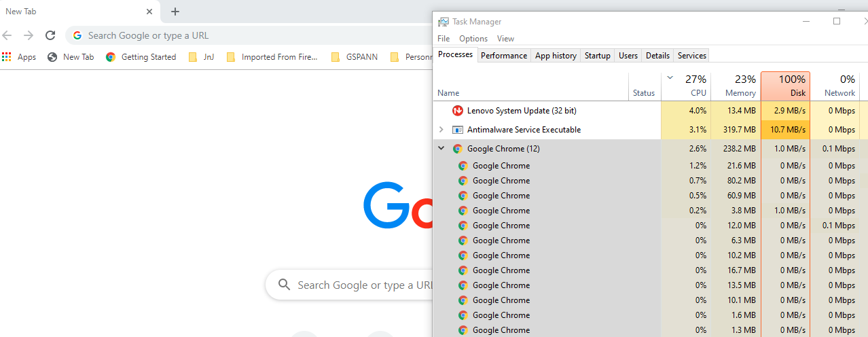Select the Chrome subprocess using 21.6 MB
Screen dimensions: 868x337
(650, 166)
